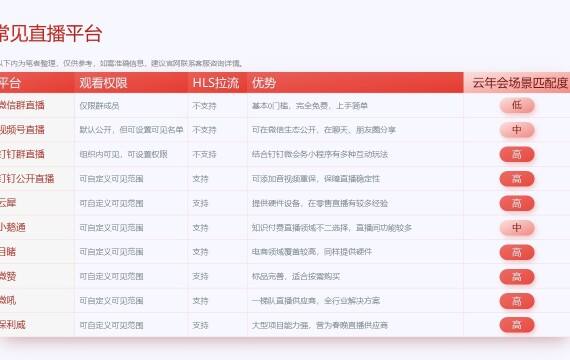
Task: Select 可自定义可见范围 in the 微吼 row
Action: [111, 301]
